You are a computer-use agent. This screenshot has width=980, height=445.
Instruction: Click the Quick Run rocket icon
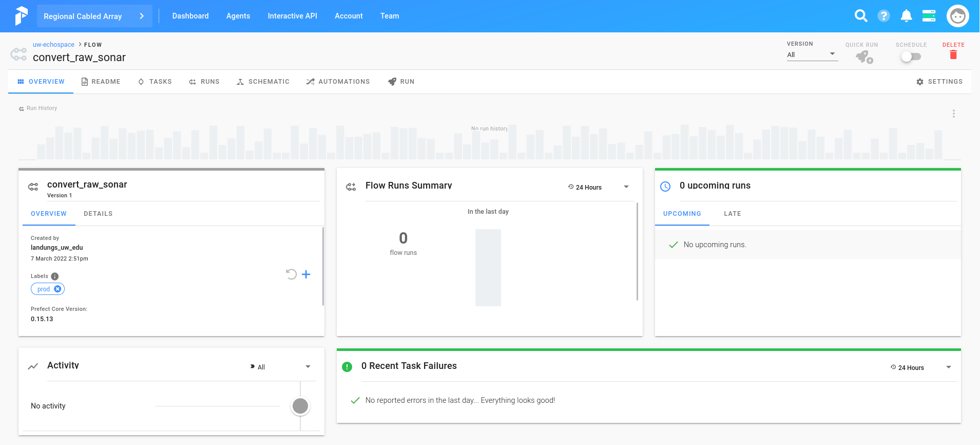pyautogui.click(x=863, y=57)
